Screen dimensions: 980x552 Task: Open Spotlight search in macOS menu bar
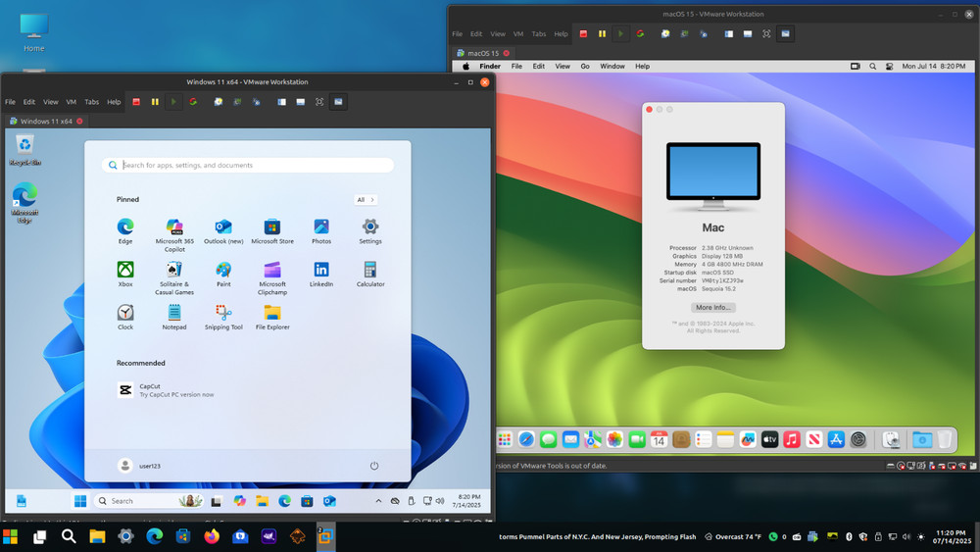(x=872, y=67)
